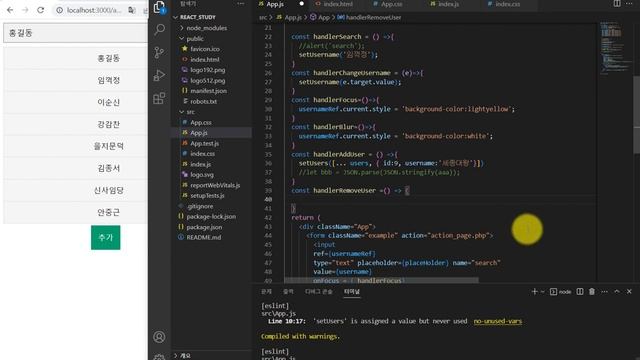640x360 pixels.
Task: Open manifest.json in the explorer
Action: point(208,91)
